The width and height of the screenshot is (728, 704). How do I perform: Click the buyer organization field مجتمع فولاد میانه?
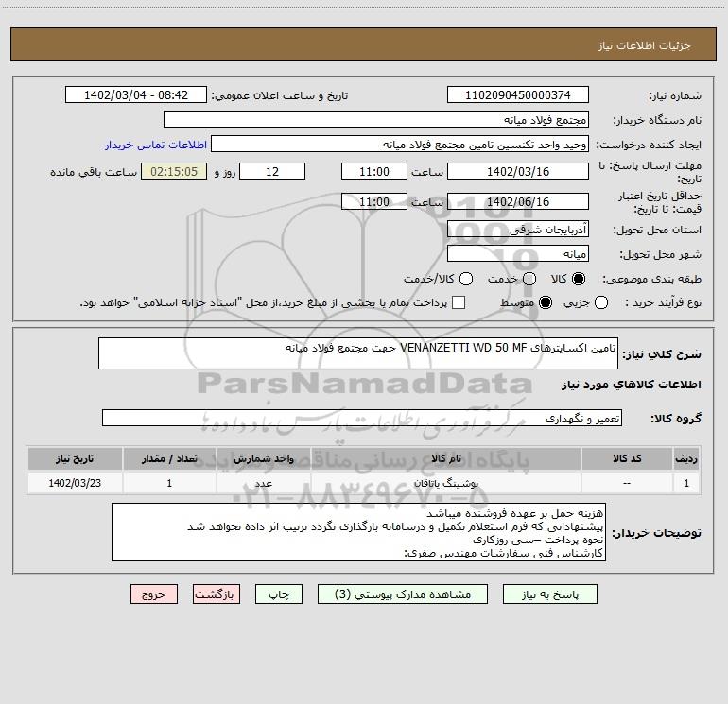(376, 119)
